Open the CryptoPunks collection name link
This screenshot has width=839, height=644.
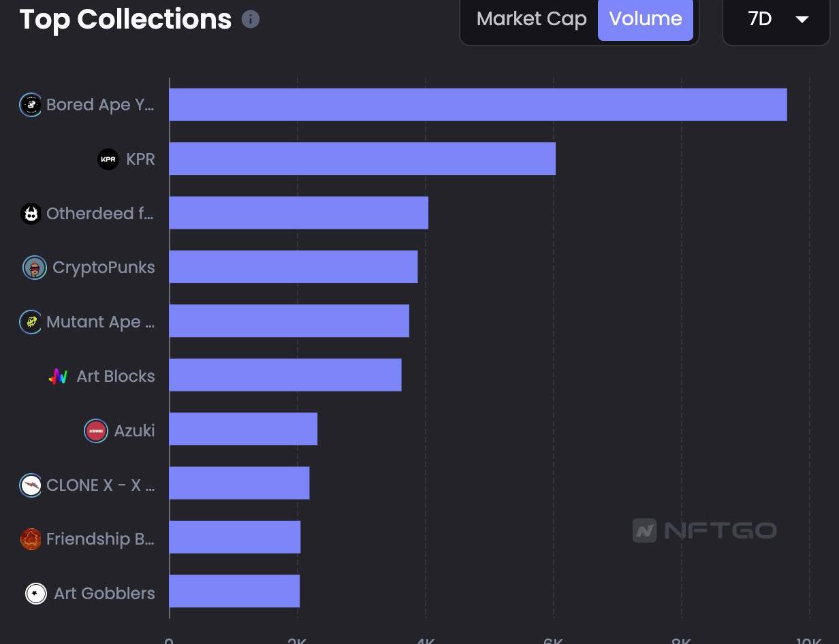tap(104, 268)
